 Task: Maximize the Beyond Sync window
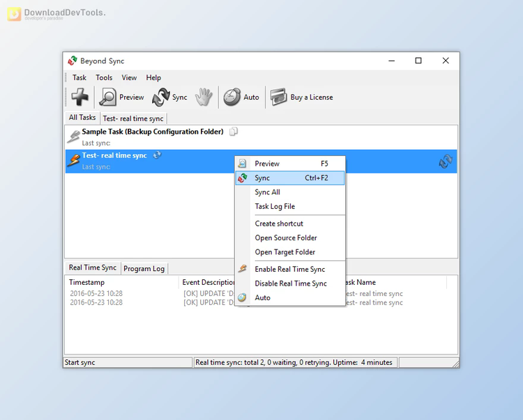click(418, 61)
